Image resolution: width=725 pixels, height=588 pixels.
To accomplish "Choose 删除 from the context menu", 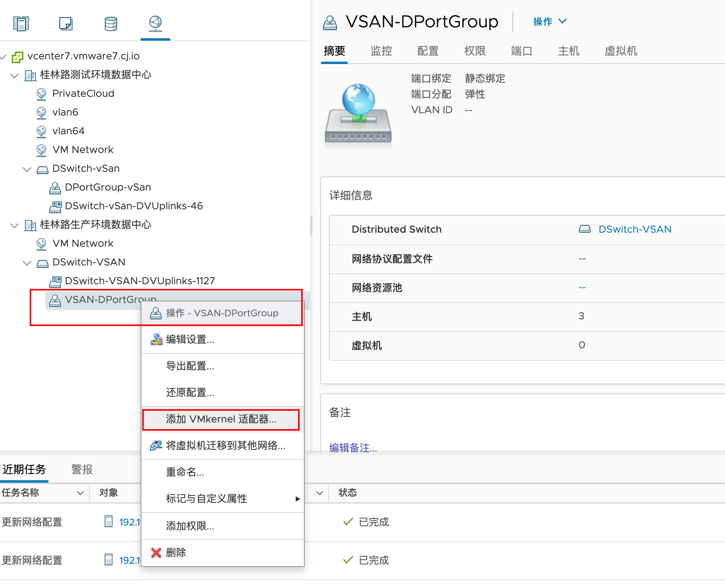I will tap(223, 552).
